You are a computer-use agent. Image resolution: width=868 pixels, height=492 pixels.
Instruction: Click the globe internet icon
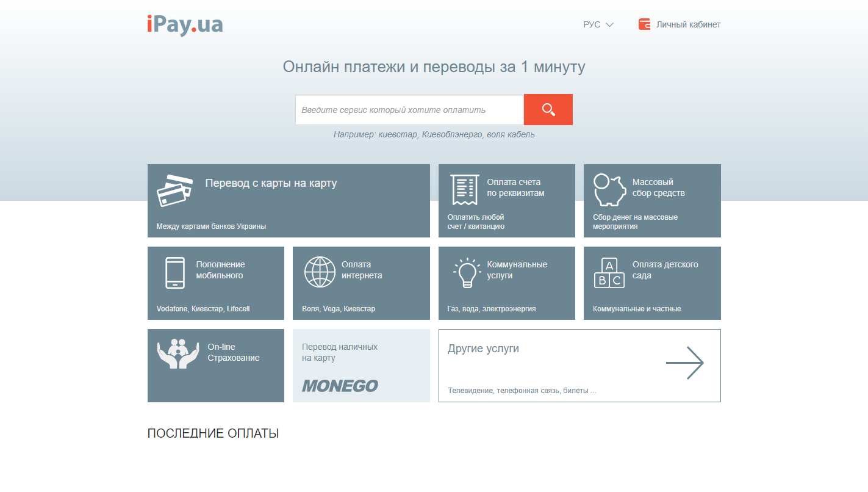click(x=320, y=272)
